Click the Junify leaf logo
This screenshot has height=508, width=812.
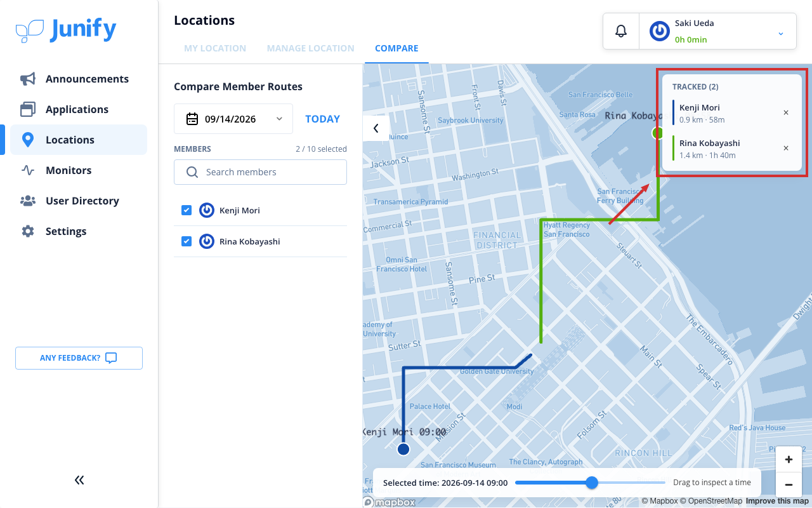coord(30,30)
